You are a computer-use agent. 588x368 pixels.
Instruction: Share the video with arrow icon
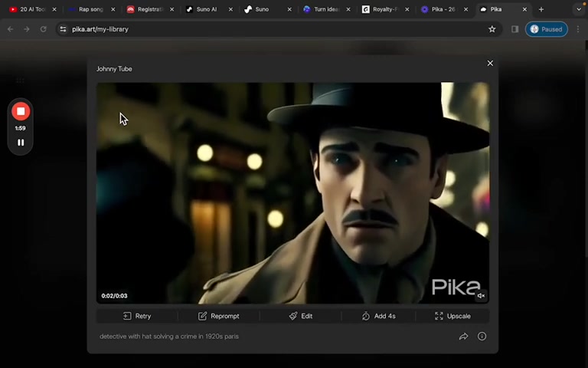pos(463,336)
